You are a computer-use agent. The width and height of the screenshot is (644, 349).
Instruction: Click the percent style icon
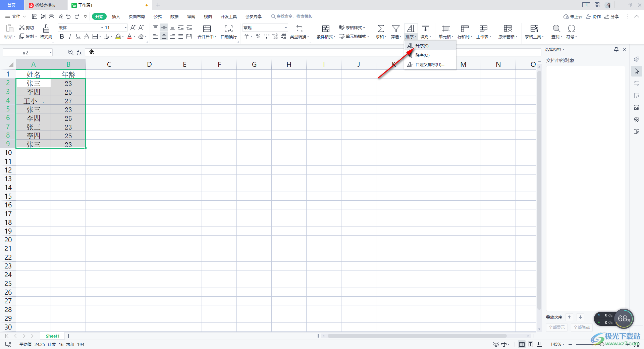(x=258, y=36)
